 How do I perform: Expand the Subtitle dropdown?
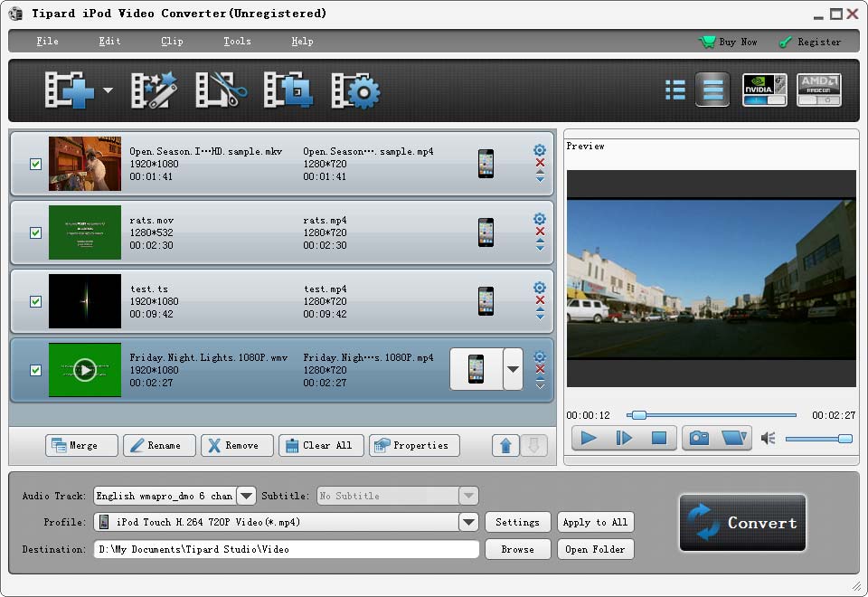(x=468, y=496)
